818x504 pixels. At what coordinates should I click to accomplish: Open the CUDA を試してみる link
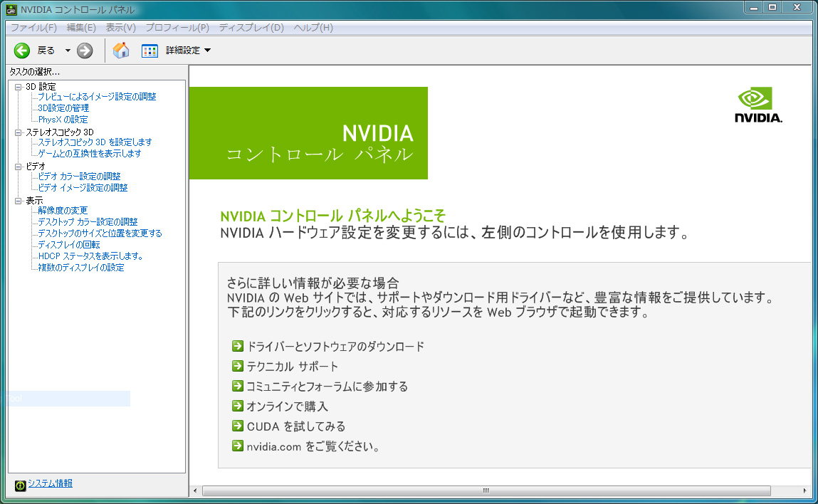click(x=295, y=426)
